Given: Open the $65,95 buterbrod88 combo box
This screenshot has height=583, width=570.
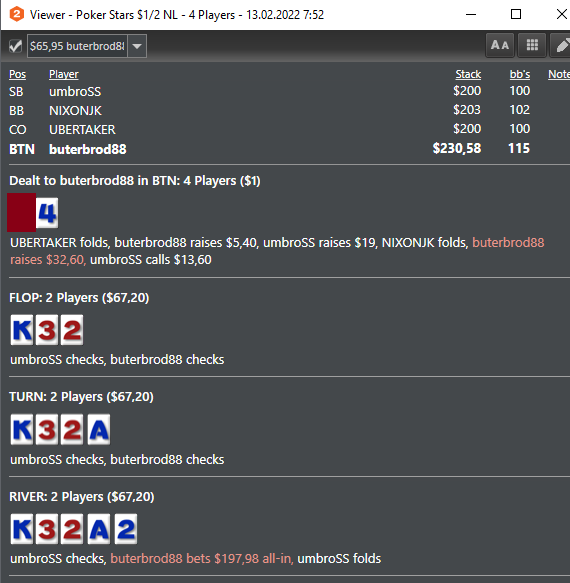Looking at the screenshot, I should click(x=87, y=46).
